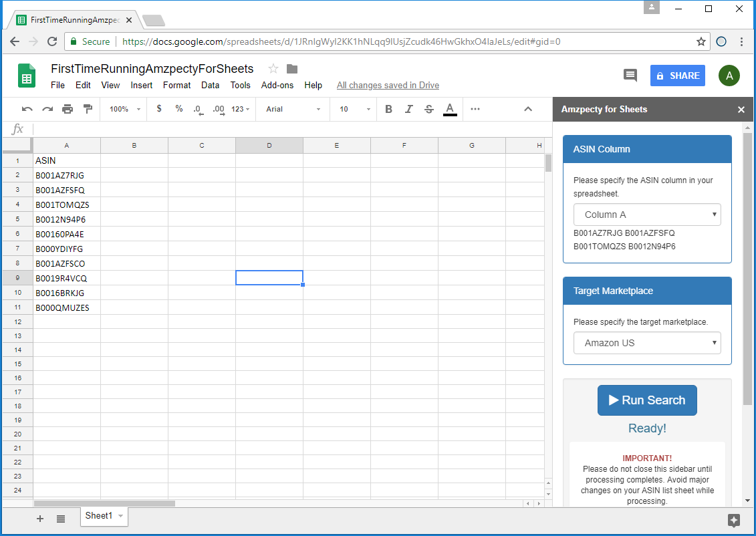The image size is (756, 536).
Task: Open the zoom 100% dropdown
Action: click(x=125, y=109)
